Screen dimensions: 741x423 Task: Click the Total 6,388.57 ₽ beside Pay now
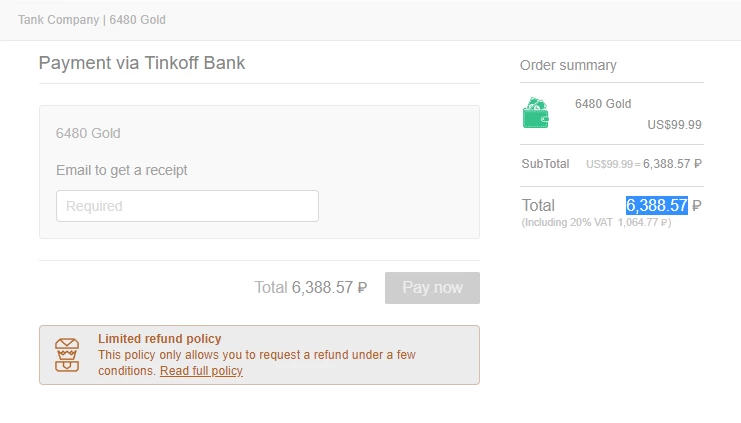[x=311, y=288]
